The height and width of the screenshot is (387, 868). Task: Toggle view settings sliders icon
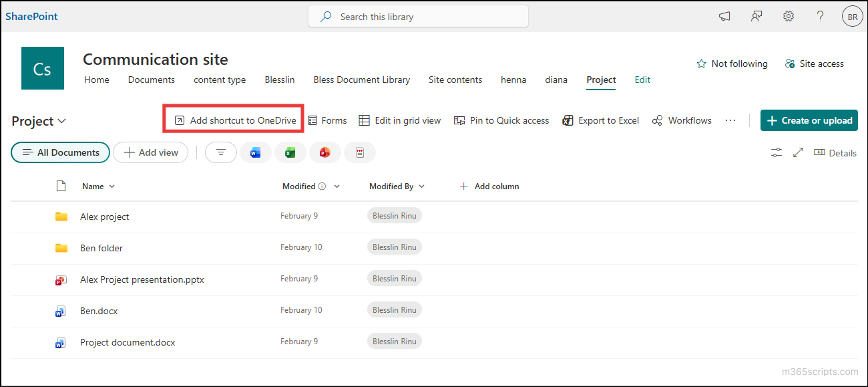tap(776, 152)
